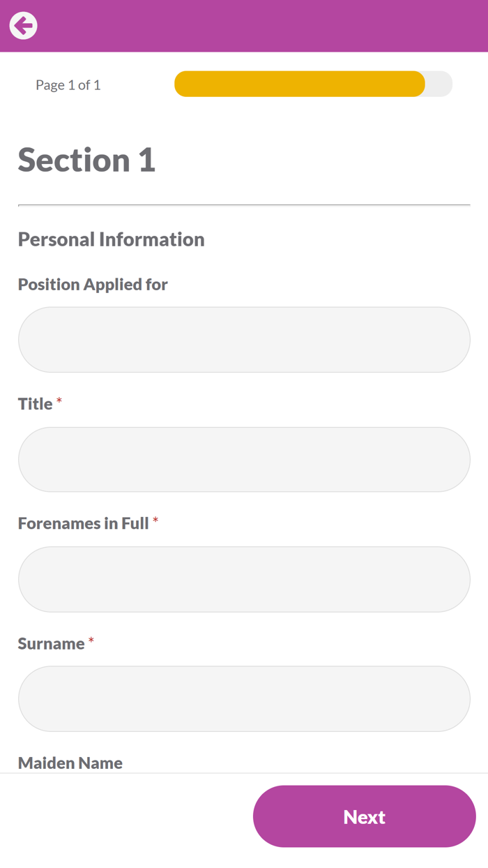Click the yellow filled progress bar
The width and height of the screenshot is (488, 868).
(300, 84)
